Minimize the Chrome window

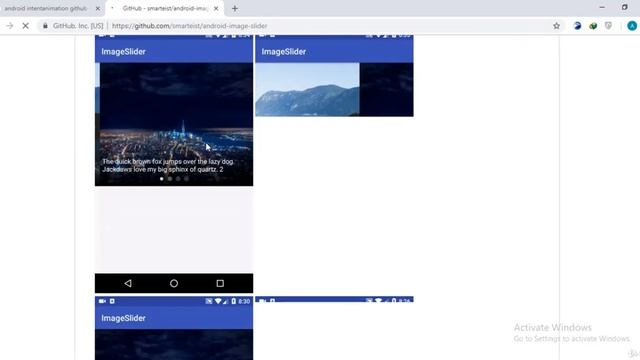602,7
